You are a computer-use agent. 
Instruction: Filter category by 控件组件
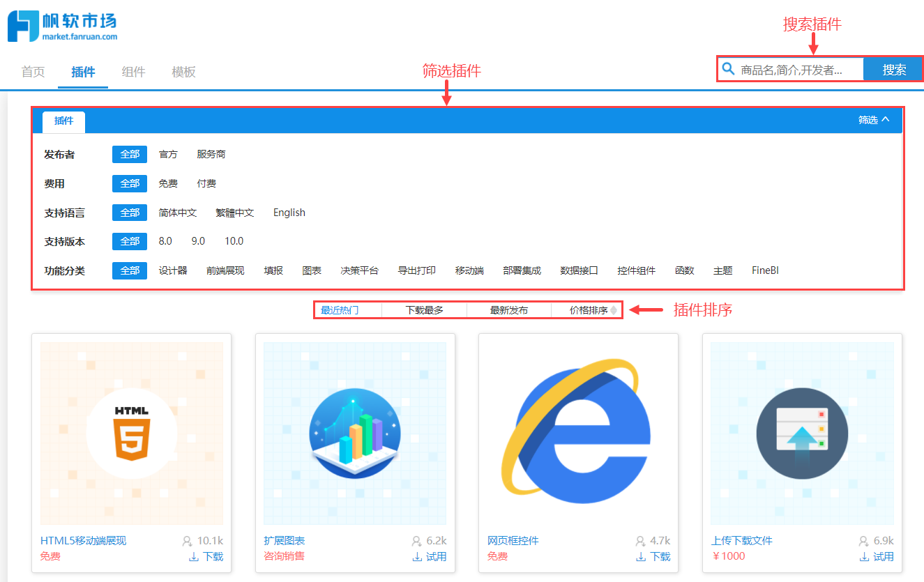pos(637,270)
